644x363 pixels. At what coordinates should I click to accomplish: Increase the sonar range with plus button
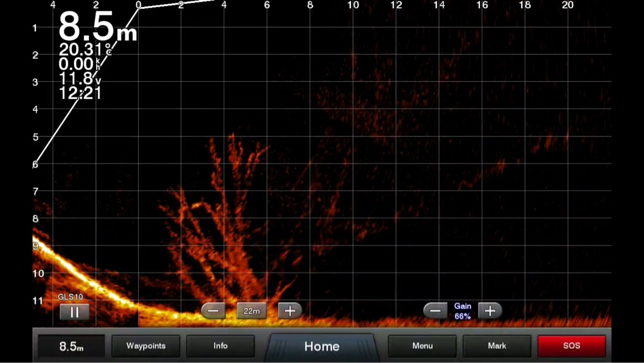[x=290, y=311]
